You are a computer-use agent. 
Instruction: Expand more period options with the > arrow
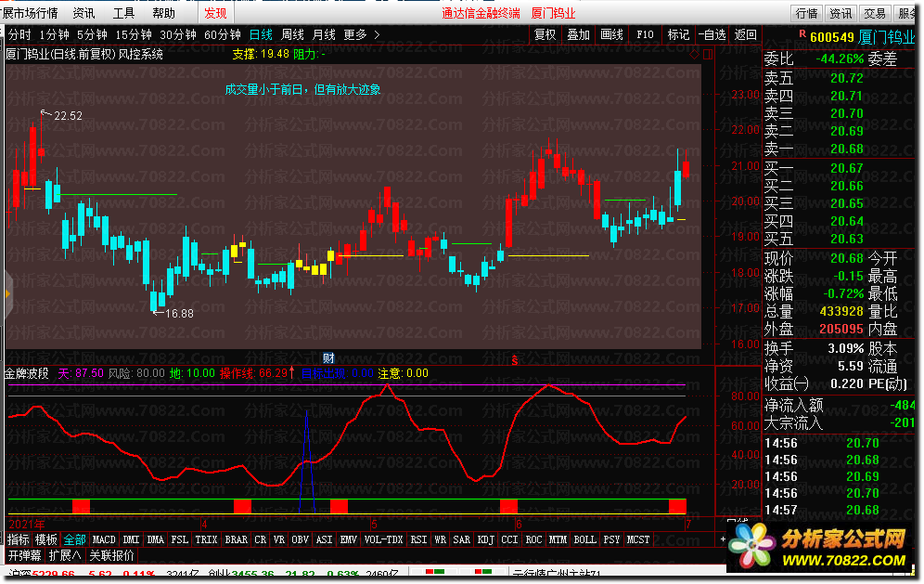(x=378, y=34)
